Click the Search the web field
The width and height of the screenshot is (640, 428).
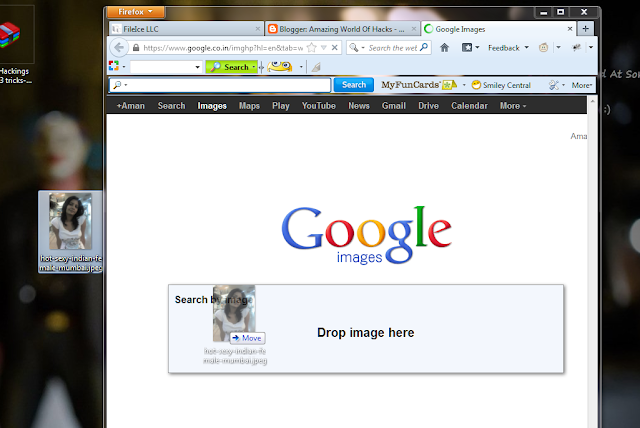click(x=393, y=48)
